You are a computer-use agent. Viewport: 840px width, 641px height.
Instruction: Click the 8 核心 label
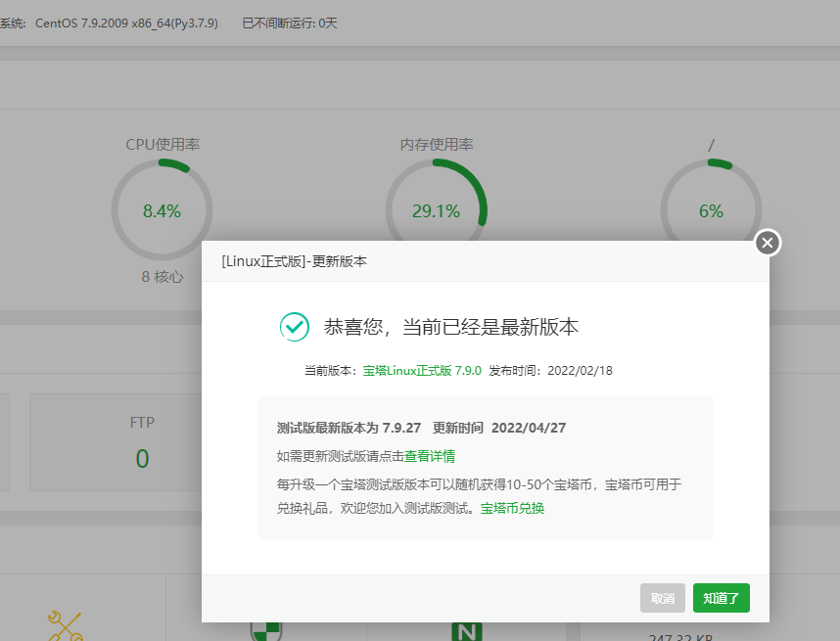pyautogui.click(x=163, y=276)
